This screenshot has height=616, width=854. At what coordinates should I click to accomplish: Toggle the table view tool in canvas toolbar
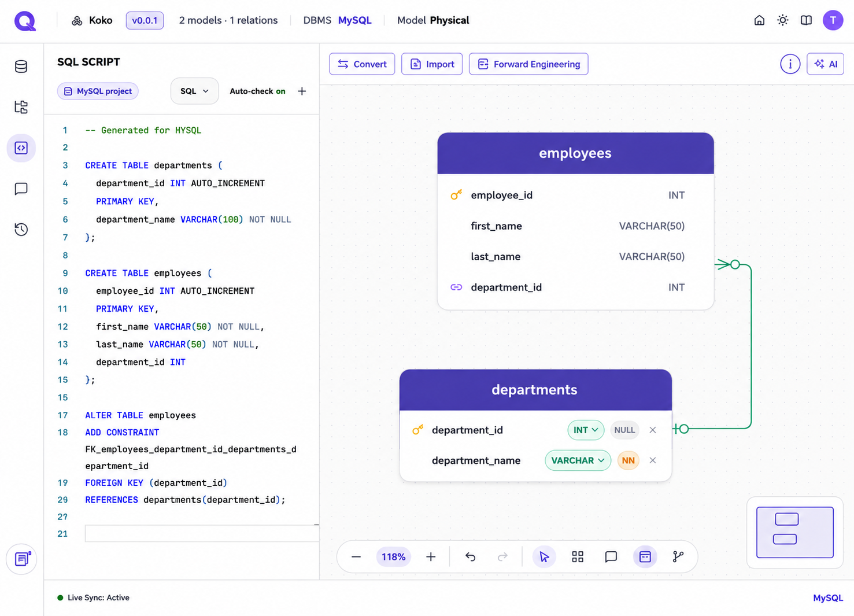point(645,557)
